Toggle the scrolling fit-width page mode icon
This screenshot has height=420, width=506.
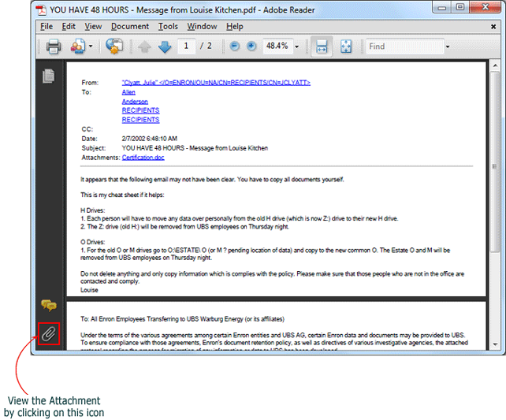click(x=322, y=46)
